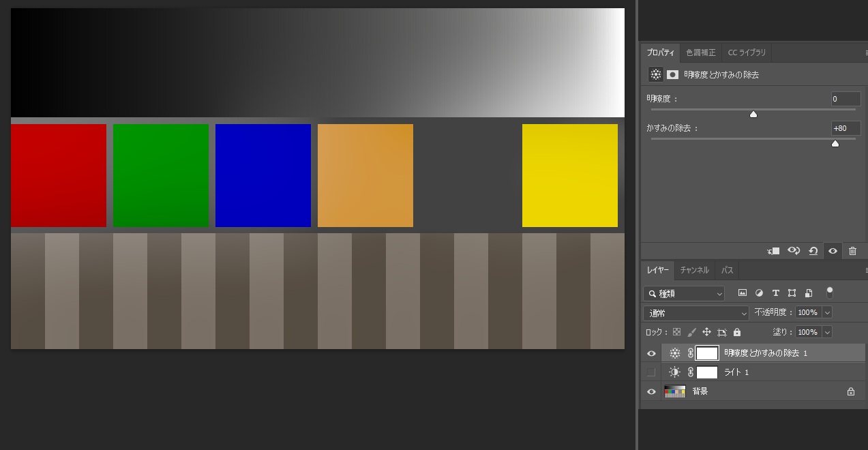Image resolution: width=868 pixels, height=450 pixels.
Task: Expand the 塗り fill slider arrow
Action: pyautogui.click(x=827, y=332)
